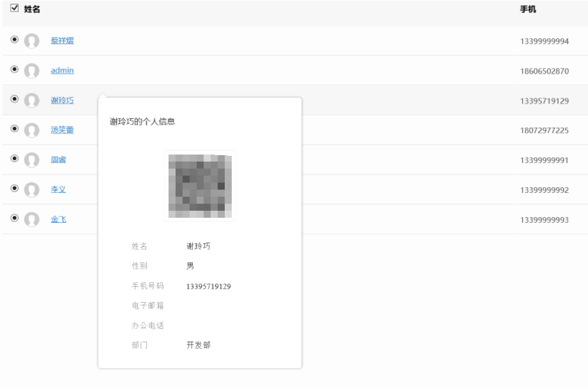Click phone number 13399999994

pos(545,42)
